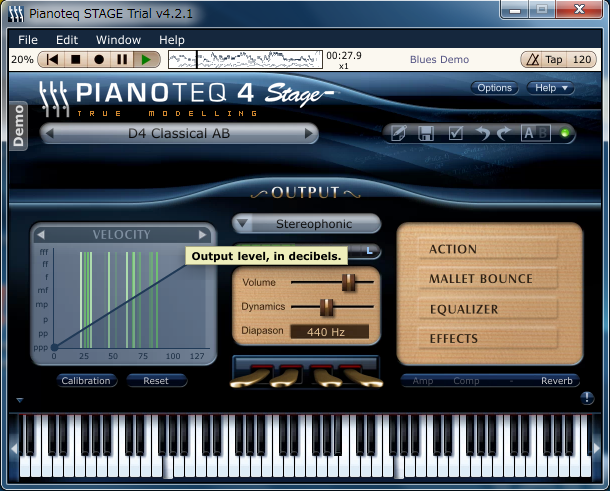
Task: Open the Window menu
Action: pos(118,40)
